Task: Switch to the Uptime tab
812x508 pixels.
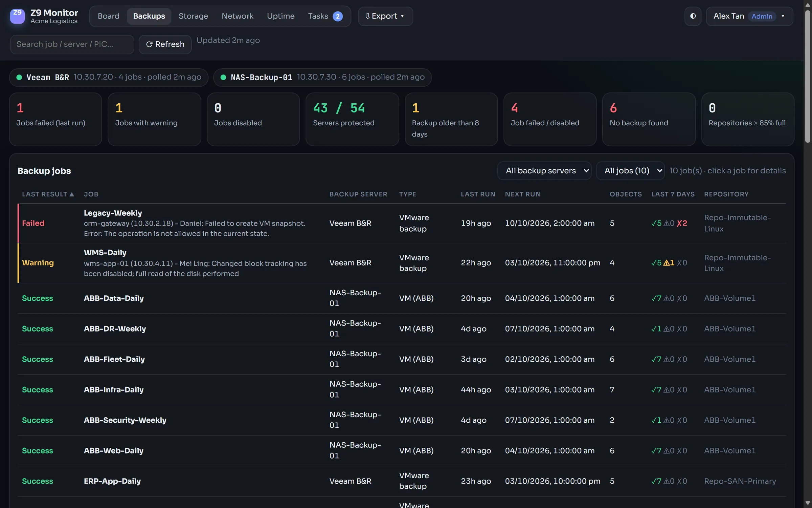Action: [280, 16]
